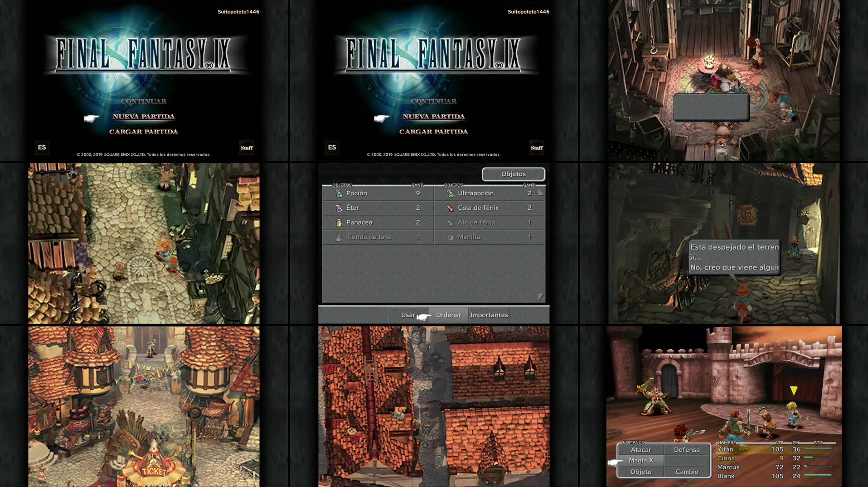868x487 pixels.
Task: Click the Suitopoteto1446 label on the middle title screen
Action: [529, 12]
